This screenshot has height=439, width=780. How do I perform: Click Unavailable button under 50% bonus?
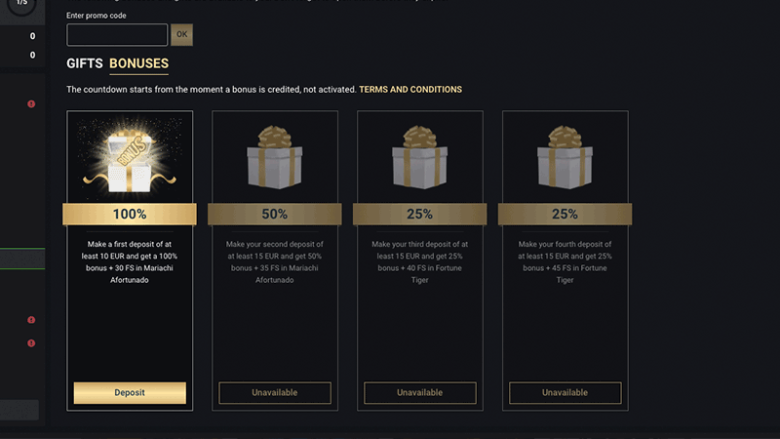pyautogui.click(x=275, y=393)
